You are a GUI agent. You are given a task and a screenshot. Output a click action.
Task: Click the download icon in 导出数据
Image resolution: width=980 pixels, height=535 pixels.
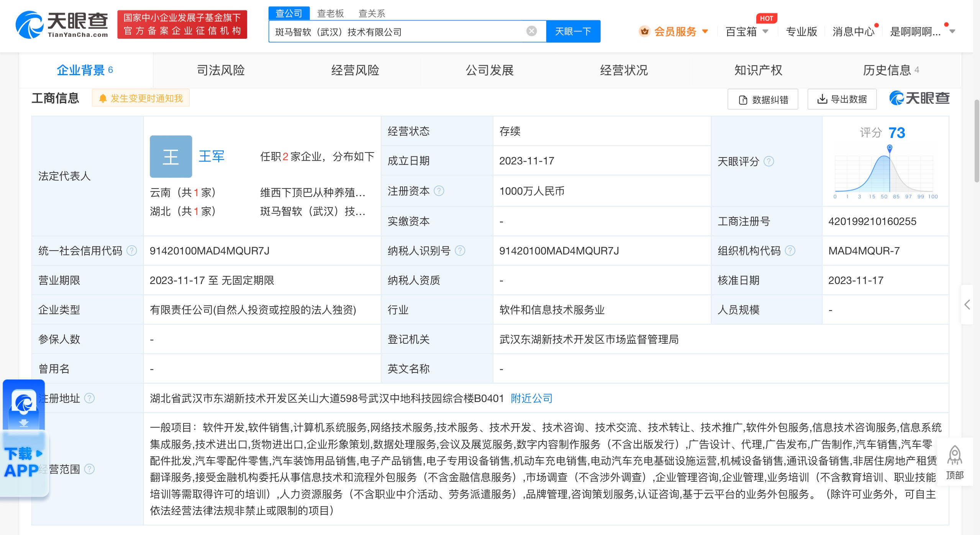tap(822, 99)
